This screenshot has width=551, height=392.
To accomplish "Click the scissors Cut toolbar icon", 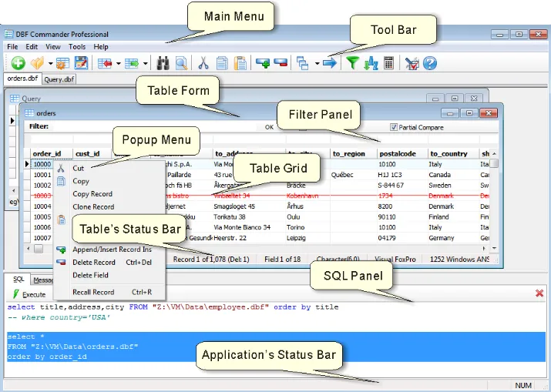I will 203,63.
